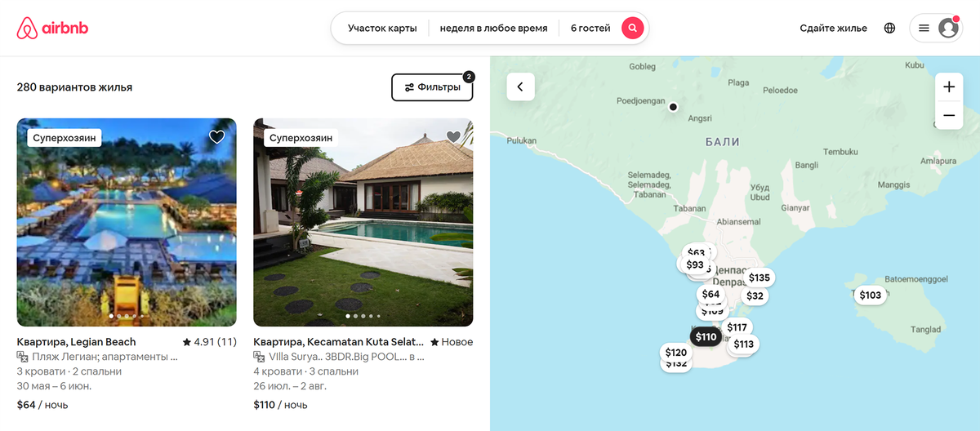Zoom out on the map
The width and height of the screenshot is (980, 431).
pyautogui.click(x=948, y=116)
